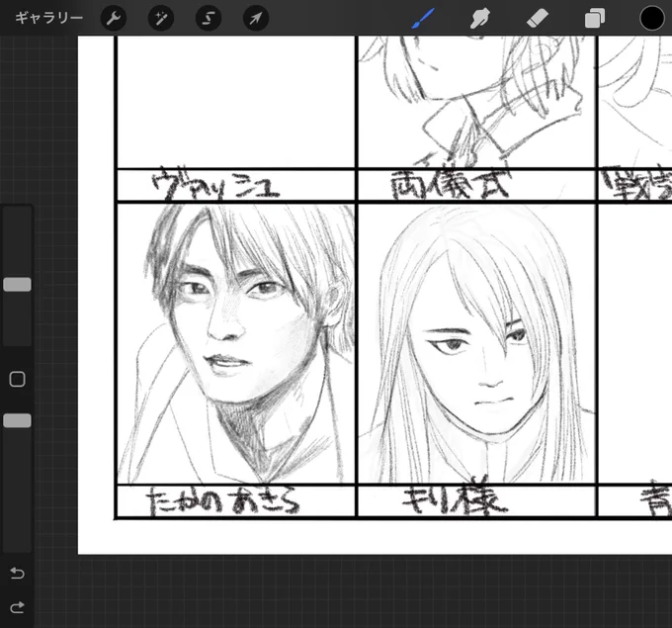Tap the long-haired モリ様 portrait sketch
Screen dimensions: 672x628
click(x=476, y=343)
